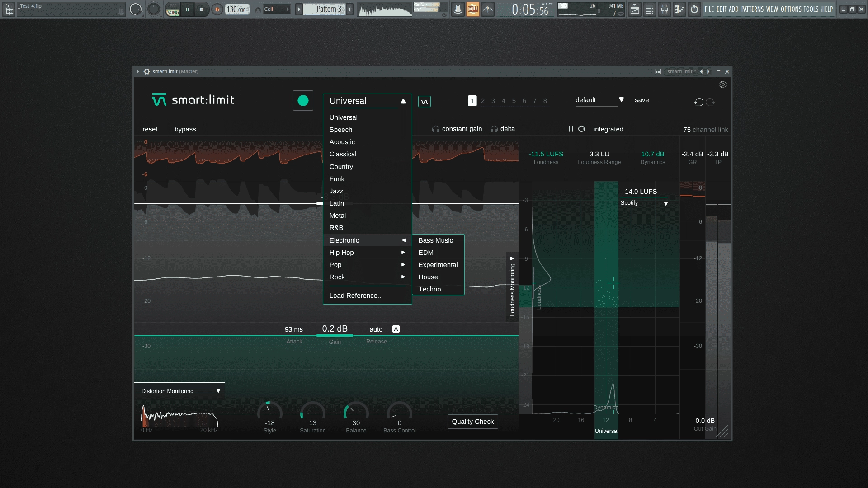Click the Quality Check button
Screen dimensions: 868x488
pyautogui.click(x=473, y=422)
